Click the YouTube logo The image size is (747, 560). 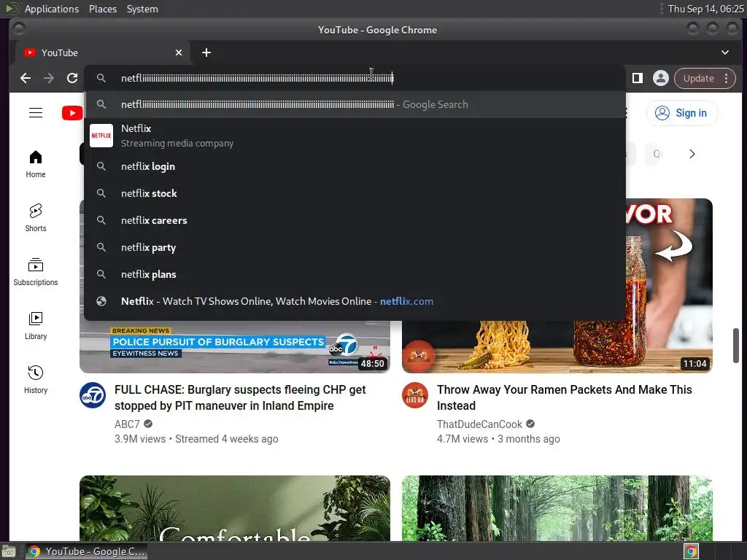tap(72, 113)
